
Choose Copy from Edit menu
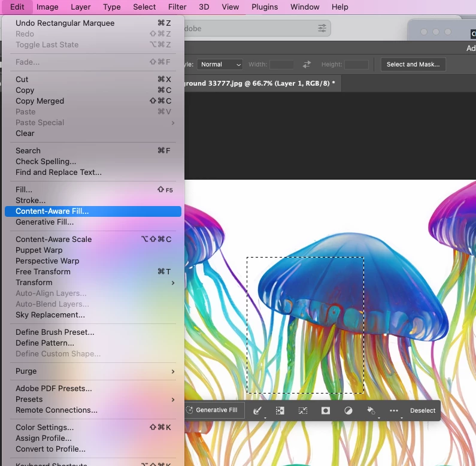tap(93, 90)
